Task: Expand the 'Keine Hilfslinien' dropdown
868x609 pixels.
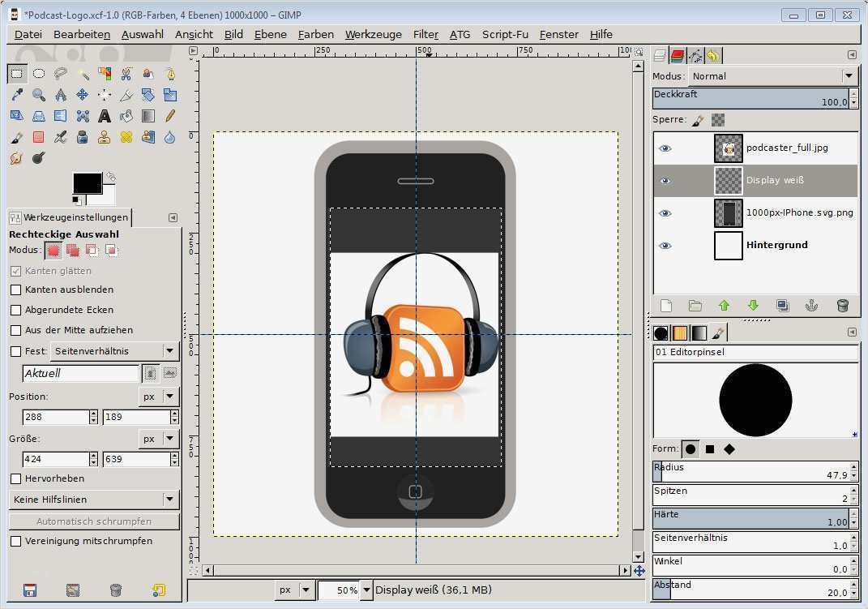Action: click(x=94, y=500)
